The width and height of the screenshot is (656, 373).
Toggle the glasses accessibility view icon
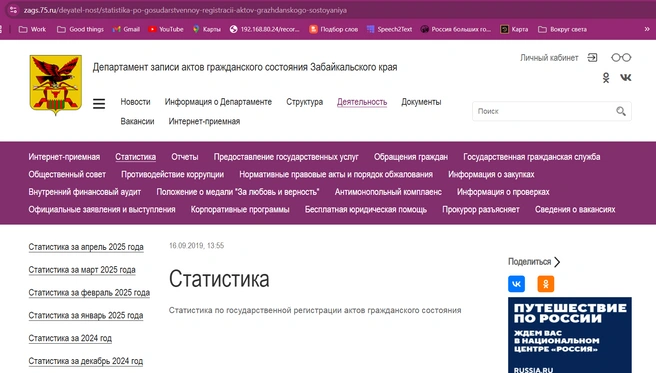point(621,58)
